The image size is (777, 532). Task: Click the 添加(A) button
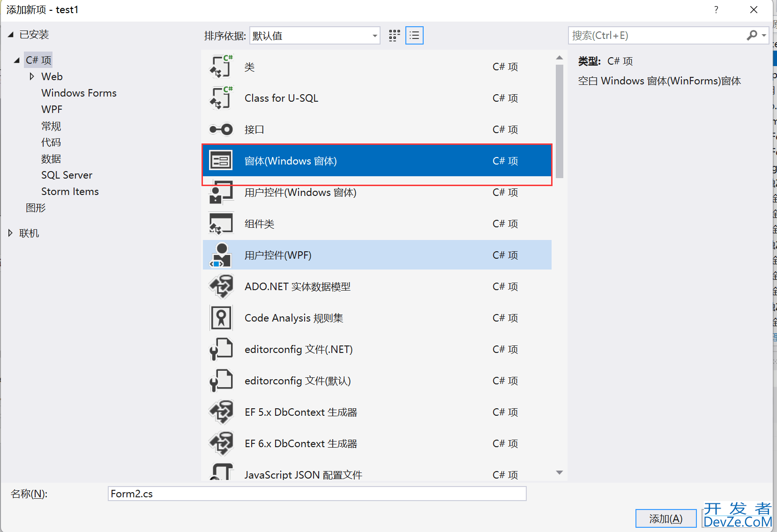tap(666, 518)
